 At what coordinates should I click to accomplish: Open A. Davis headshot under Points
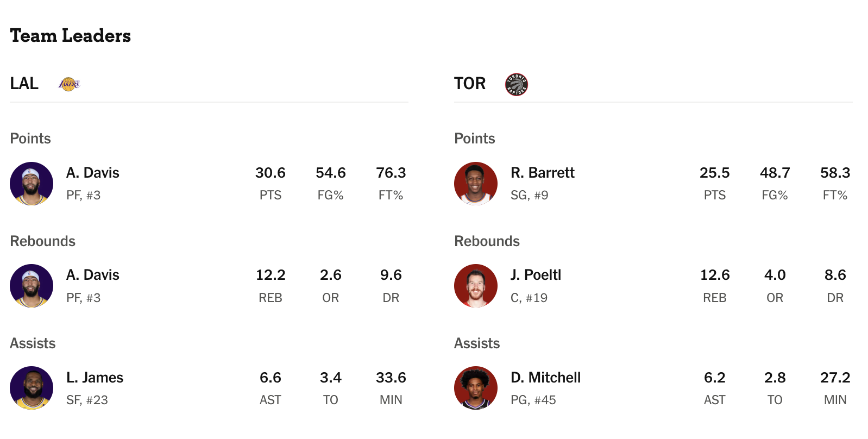point(32,184)
